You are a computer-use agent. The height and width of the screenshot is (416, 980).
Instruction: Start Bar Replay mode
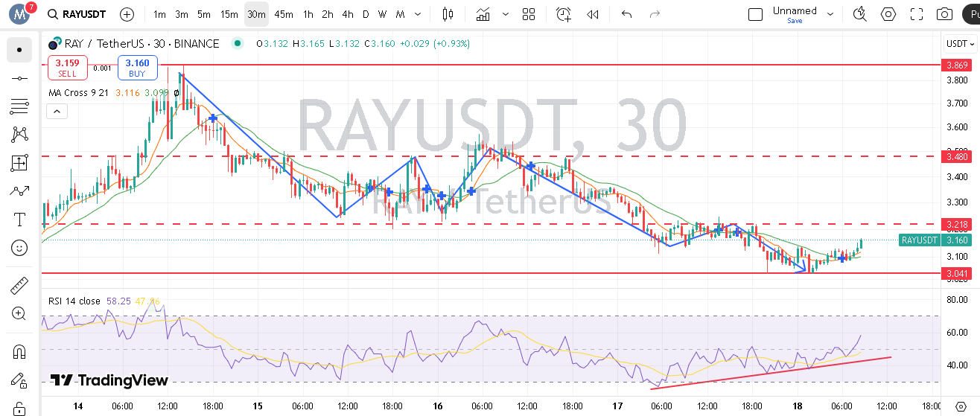(593, 14)
